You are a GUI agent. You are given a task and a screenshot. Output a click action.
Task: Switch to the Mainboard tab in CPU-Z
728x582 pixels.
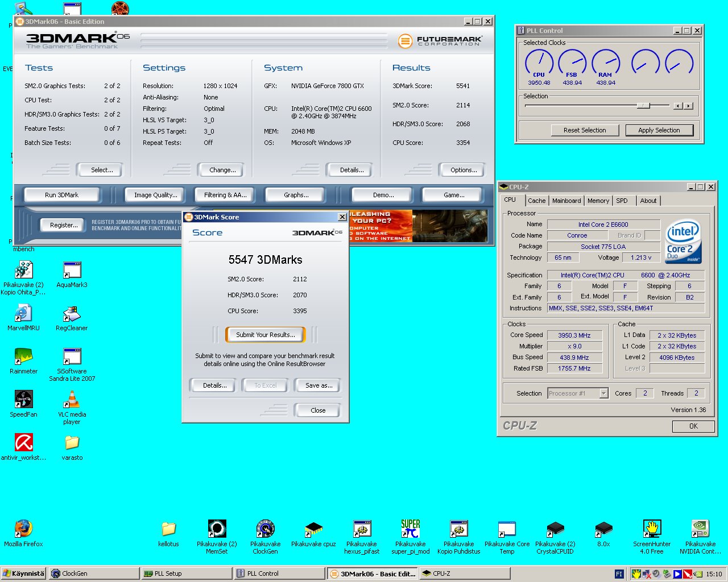566,201
